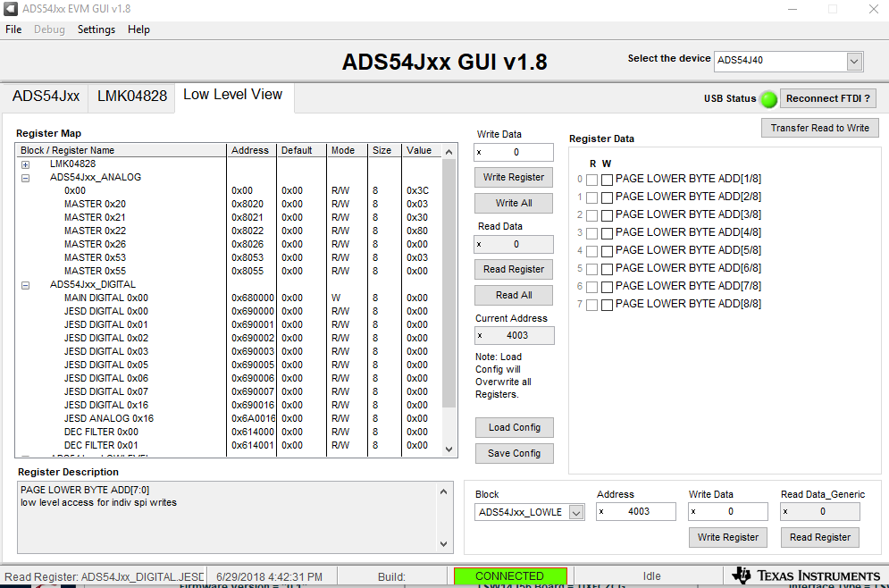Click Write Data field in Block panel
Image resolution: width=889 pixels, height=588 pixels.
tap(728, 511)
